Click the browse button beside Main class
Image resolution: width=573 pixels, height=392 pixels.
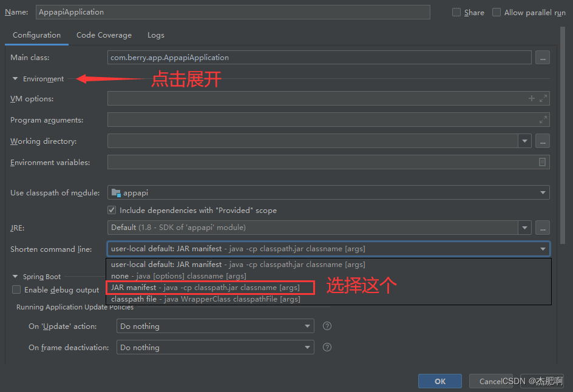coord(542,58)
